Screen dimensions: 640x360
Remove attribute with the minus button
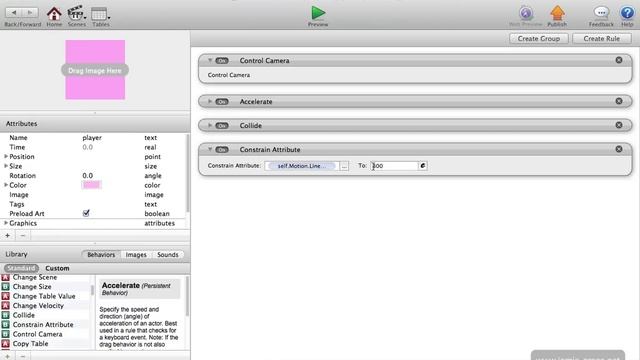coord(23,236)
